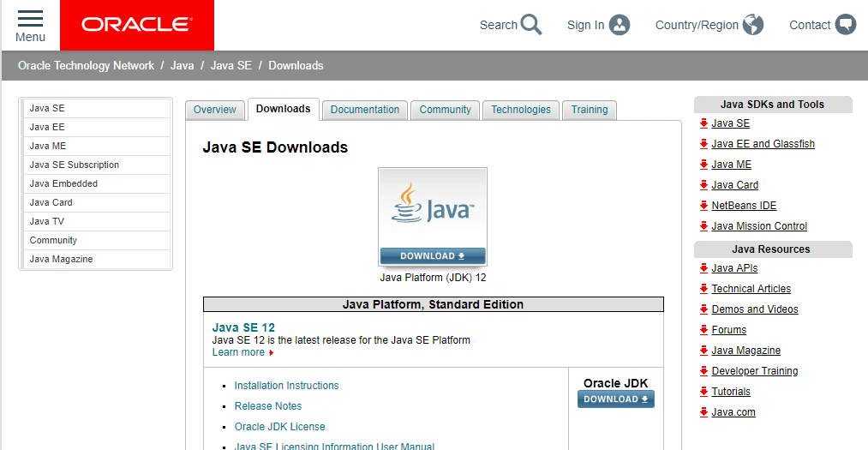
Task: Click Oracle Technology Network breadcrumb
Action: point(86,65)
